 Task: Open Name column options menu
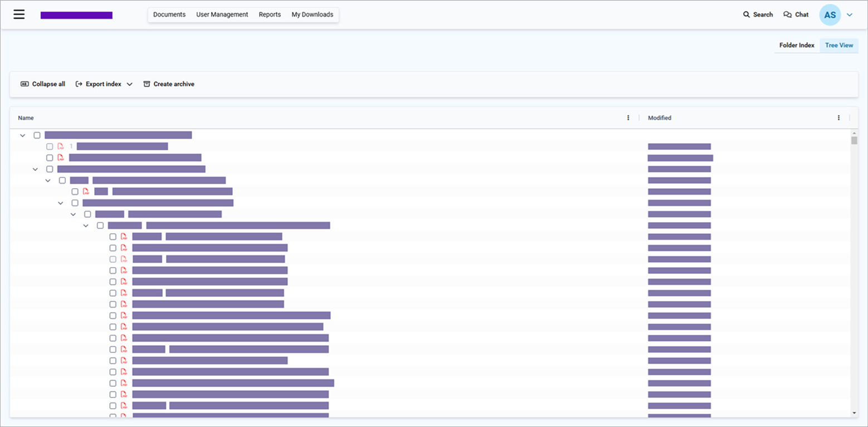pos(628,118)
